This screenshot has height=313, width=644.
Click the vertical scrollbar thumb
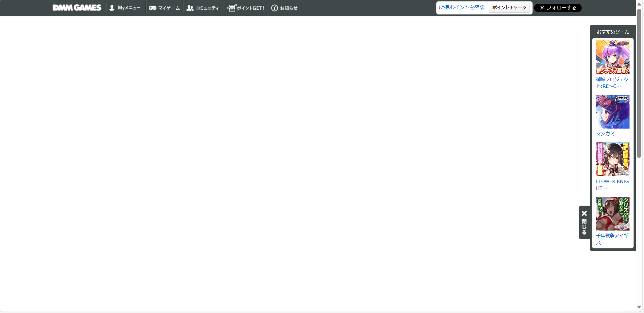(639, 82)
